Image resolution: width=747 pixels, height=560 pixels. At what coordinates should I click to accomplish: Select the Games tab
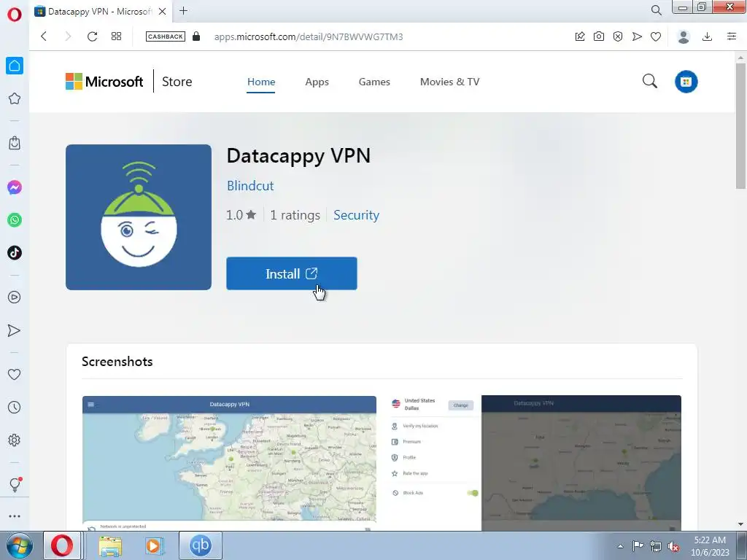[x=374, y=82]
